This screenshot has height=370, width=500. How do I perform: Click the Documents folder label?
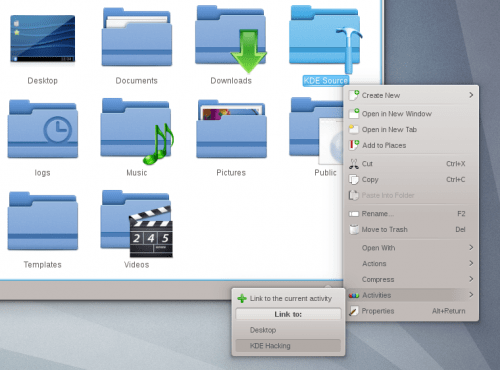pyautogui.click(x=137, y=81)
